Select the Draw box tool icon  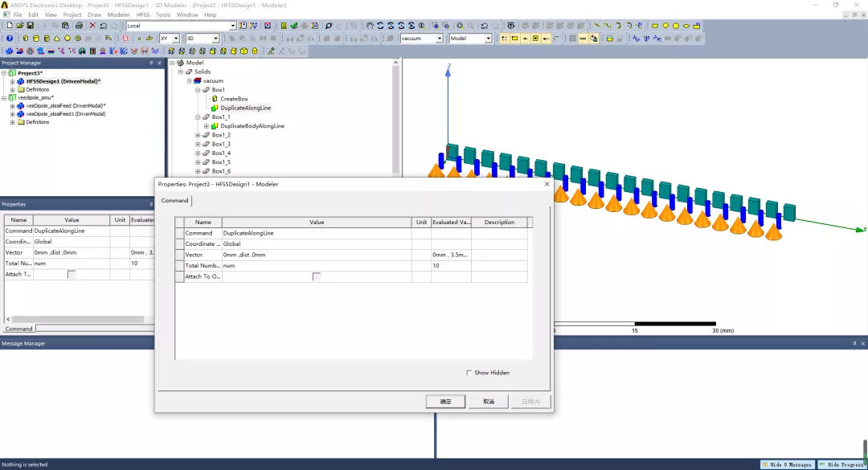(26, 39)
